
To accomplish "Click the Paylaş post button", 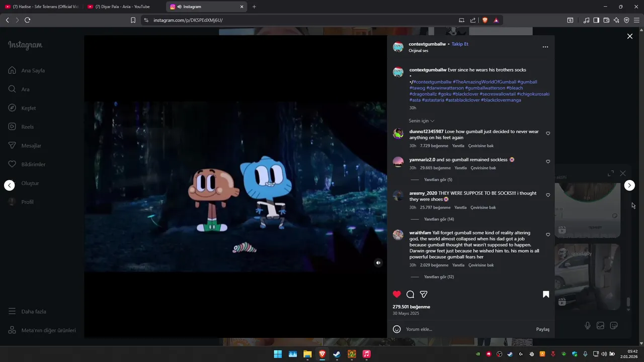I will tap(543, 329).
